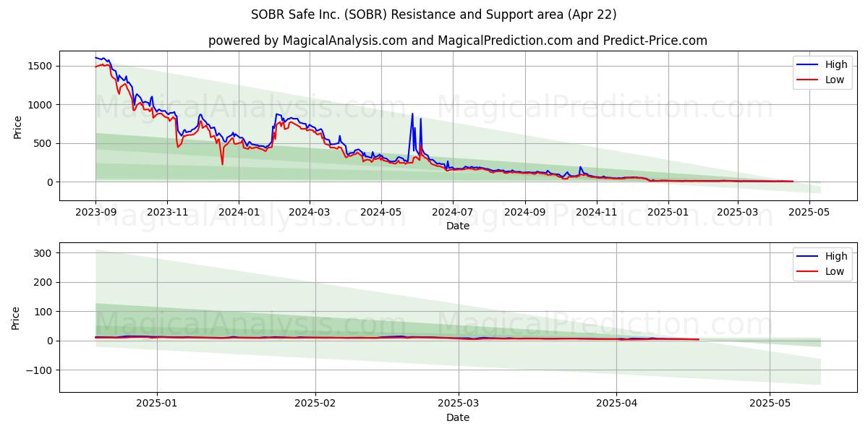Viewport: 868px width, 434px height.
Task: Click the '500' price tick on the top chart
Action: coord(44,144)
